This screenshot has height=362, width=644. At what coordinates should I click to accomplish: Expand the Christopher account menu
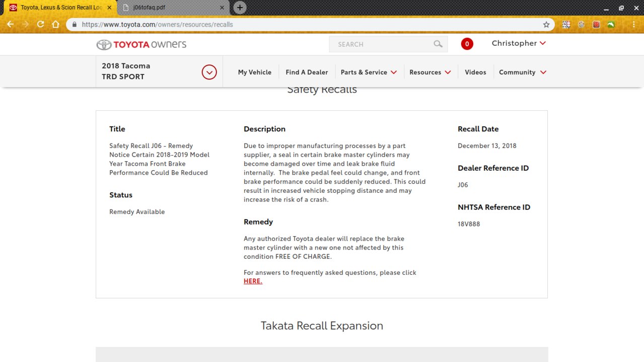[519, 43]
